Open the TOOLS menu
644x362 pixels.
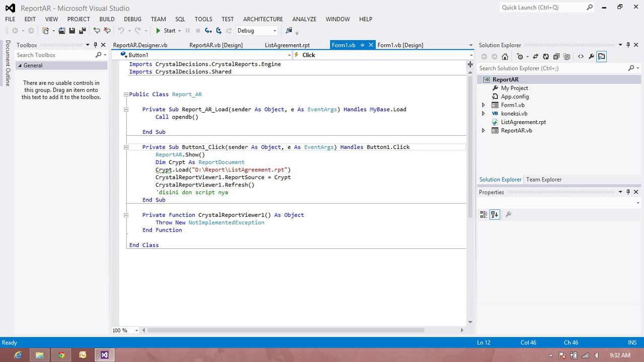point(203,19)
